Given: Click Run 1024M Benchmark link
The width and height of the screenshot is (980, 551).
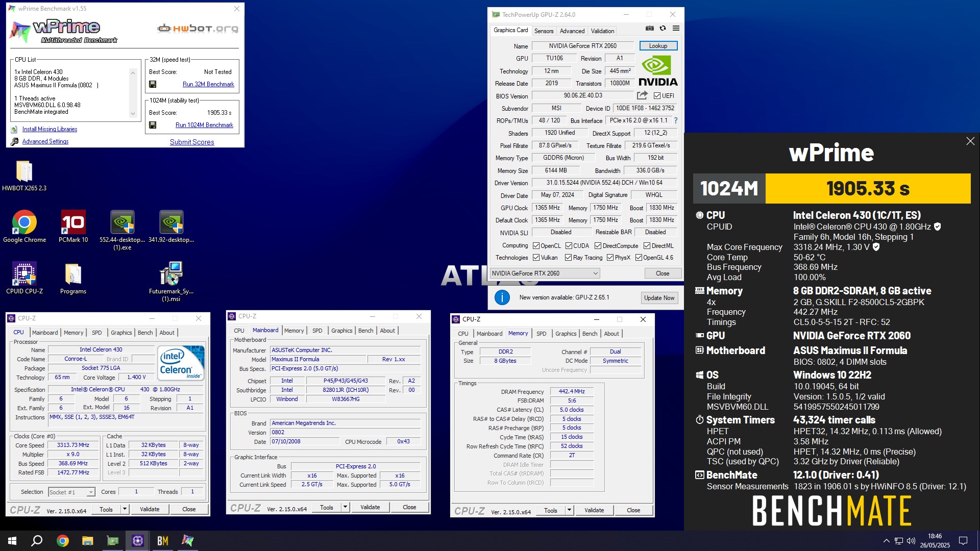Looking at the screenshot, I should pos(204,125).
